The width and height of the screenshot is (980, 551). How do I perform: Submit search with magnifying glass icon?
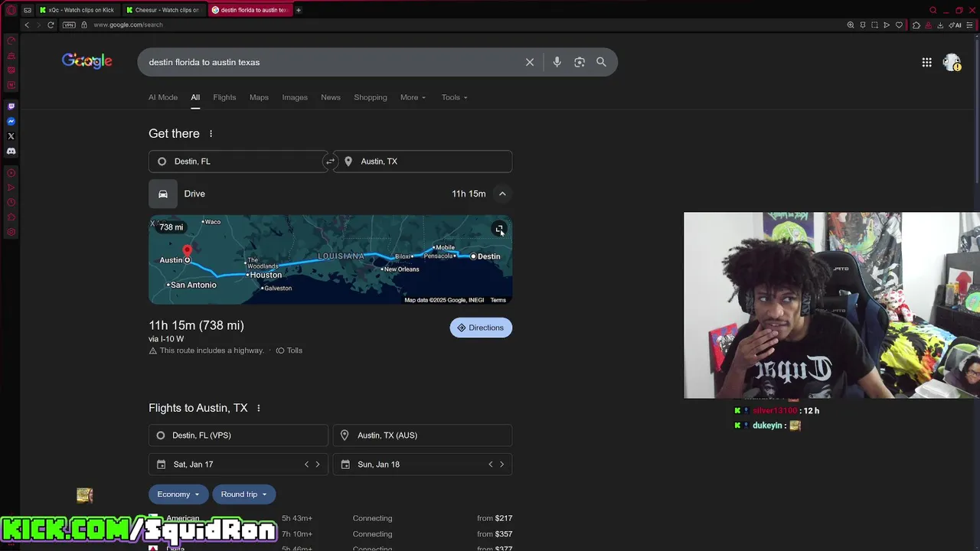pos(601,62)
